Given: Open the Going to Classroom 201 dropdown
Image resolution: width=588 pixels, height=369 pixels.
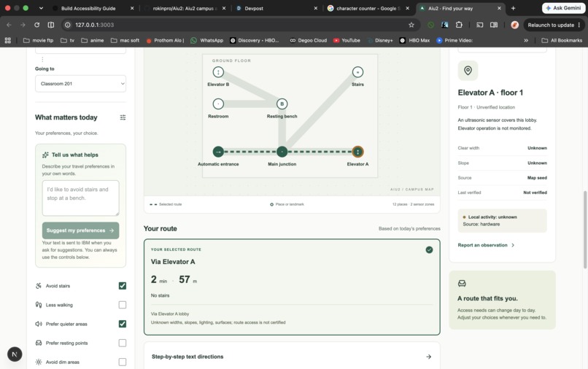Looking at the screenshot, I should [x=81, y=84].
